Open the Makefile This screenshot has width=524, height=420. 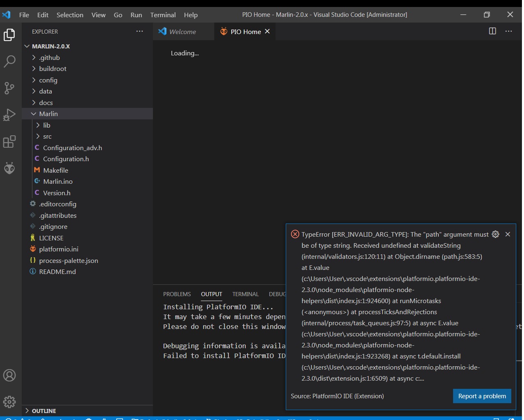87,170
